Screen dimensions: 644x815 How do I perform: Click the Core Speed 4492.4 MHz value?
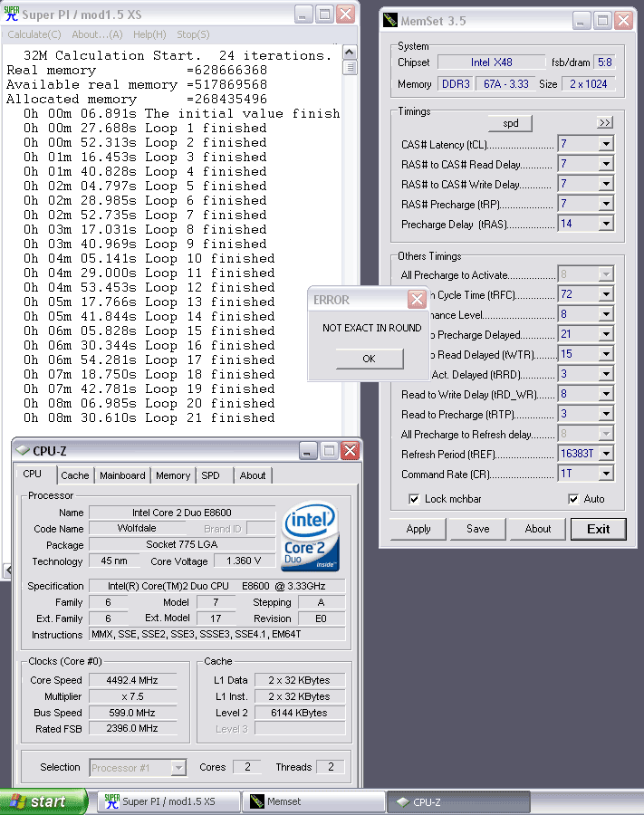click(132, 680)
